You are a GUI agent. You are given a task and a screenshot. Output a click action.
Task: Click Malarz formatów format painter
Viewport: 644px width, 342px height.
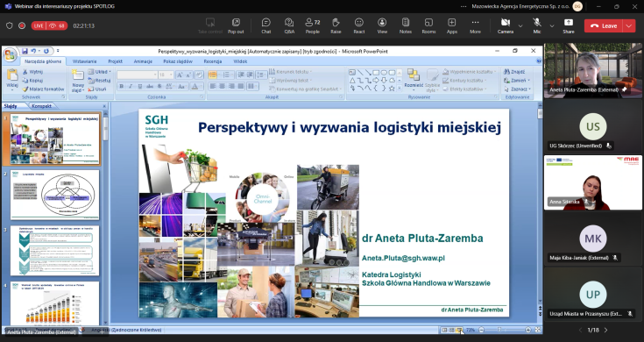click(x=43, y=89)
